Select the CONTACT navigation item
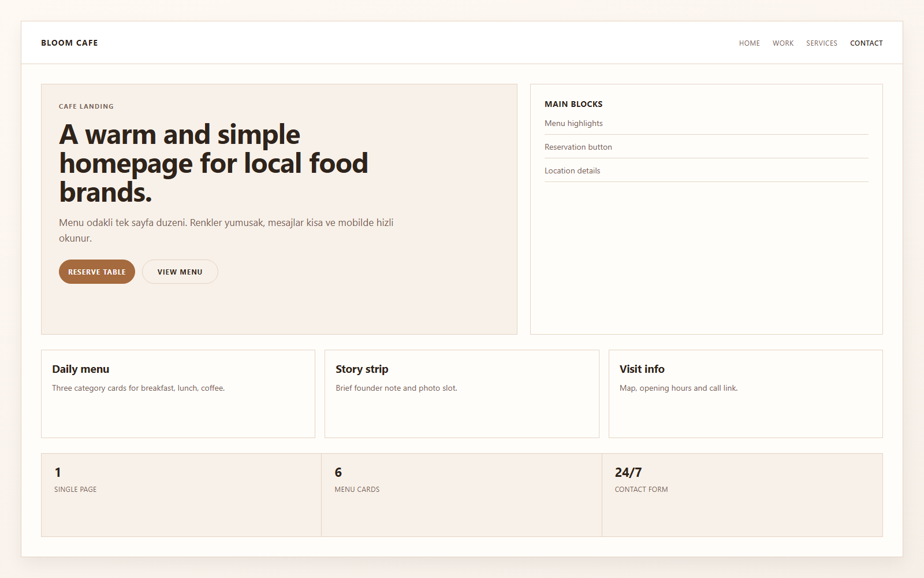 click(x=866, y=43)
